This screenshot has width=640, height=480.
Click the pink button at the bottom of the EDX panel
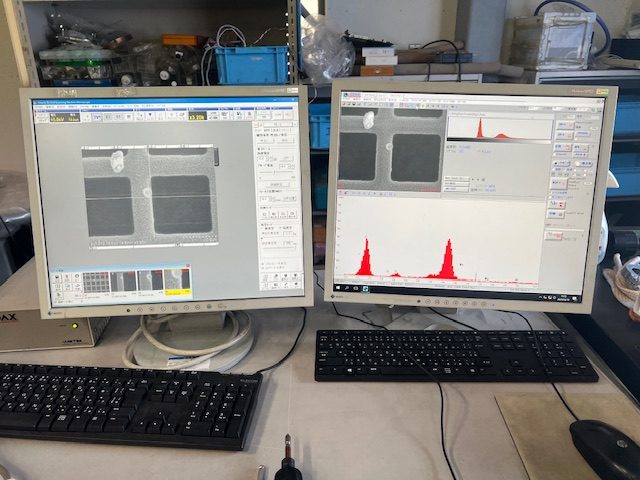[553, 236]
